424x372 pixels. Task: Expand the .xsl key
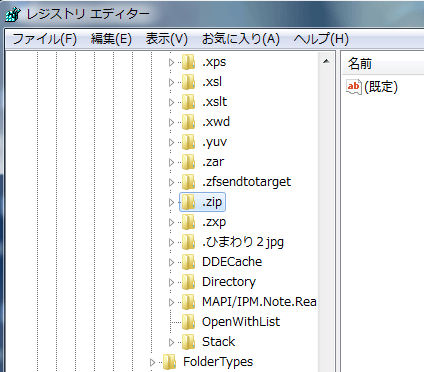tap(171, 82)
